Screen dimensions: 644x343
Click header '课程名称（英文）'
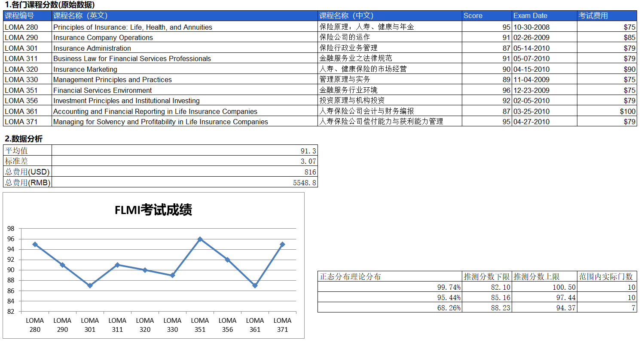point(185,16)
